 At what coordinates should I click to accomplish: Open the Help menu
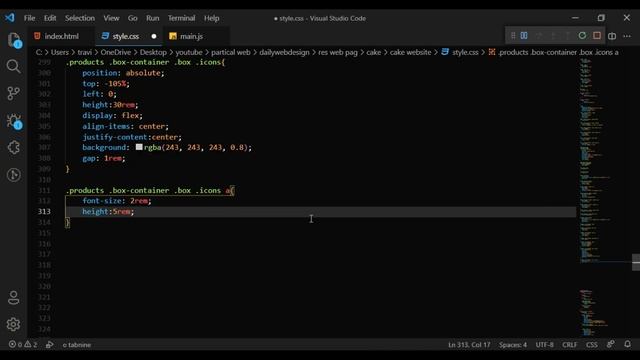pyautogui.click(x=211, y=18)
